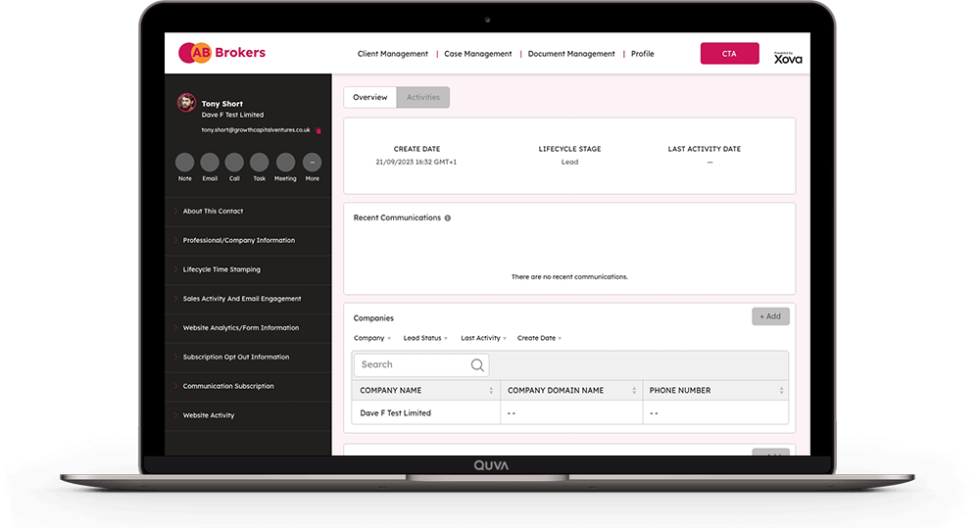
Task: Open Client Management menu
Action: coord(393,54)
